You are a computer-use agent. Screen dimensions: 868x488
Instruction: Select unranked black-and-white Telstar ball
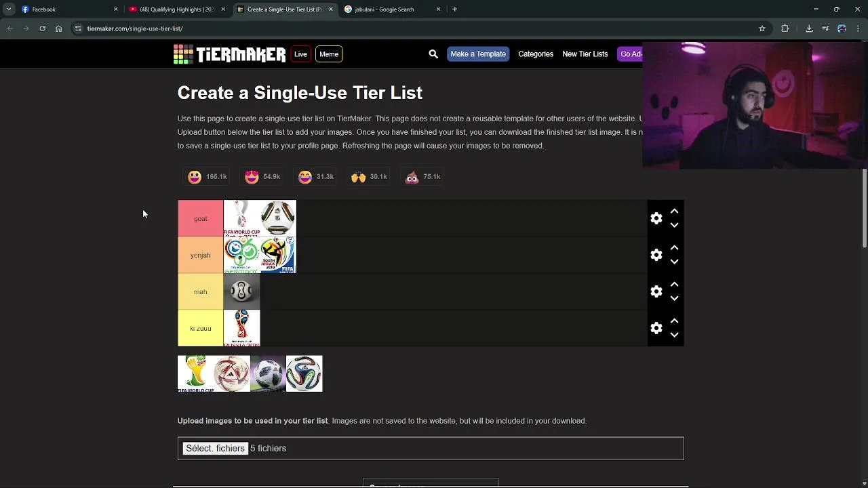pyautogui.click(x=268, y=373)
